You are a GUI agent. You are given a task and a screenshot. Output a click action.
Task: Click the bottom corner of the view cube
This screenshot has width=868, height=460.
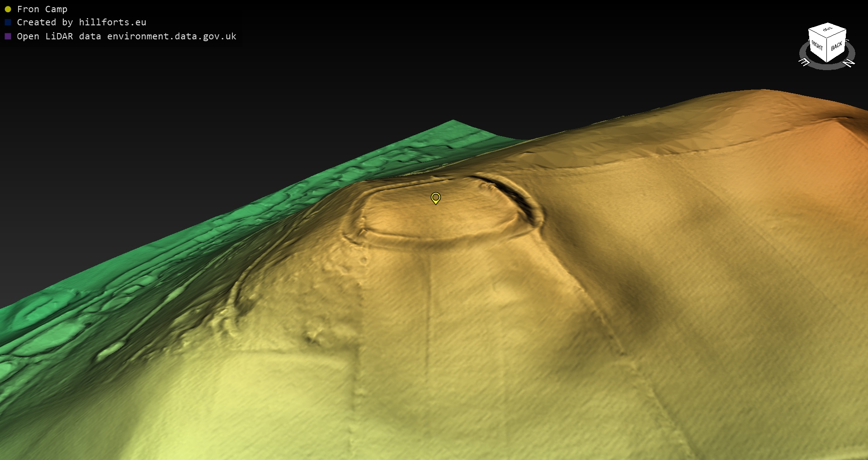[x=827, y=62]
